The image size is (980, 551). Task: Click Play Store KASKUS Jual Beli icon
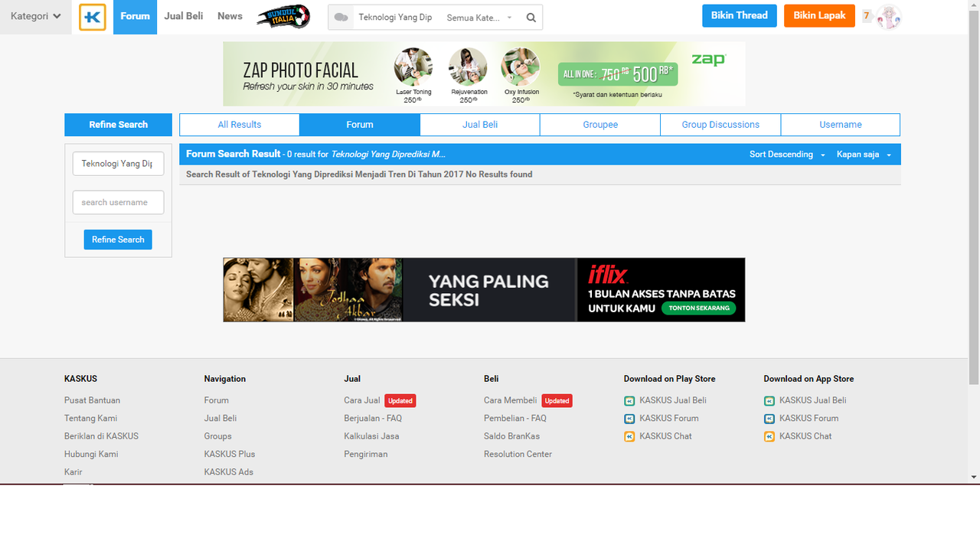pyautogui.click(x=629, y=401)
